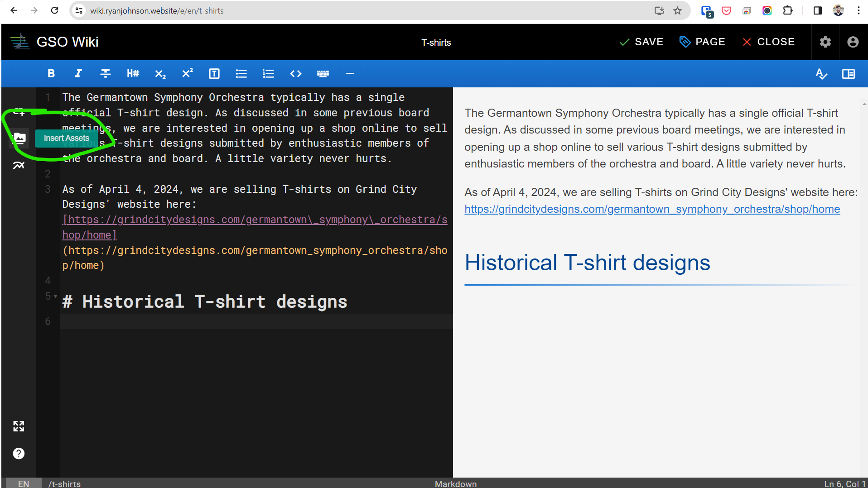
Task: Toggle distraction-free fullscreen mode
Action: pos(19,426)
